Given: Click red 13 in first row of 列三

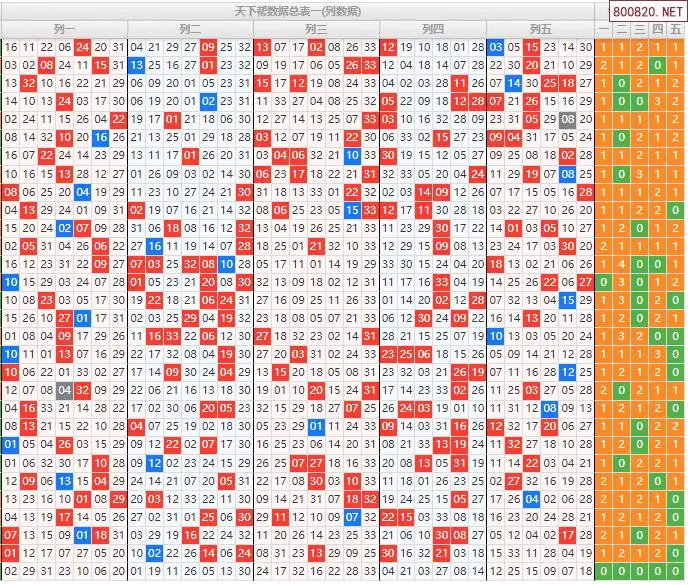Looking at the screenshot, I should coord(262,47).
